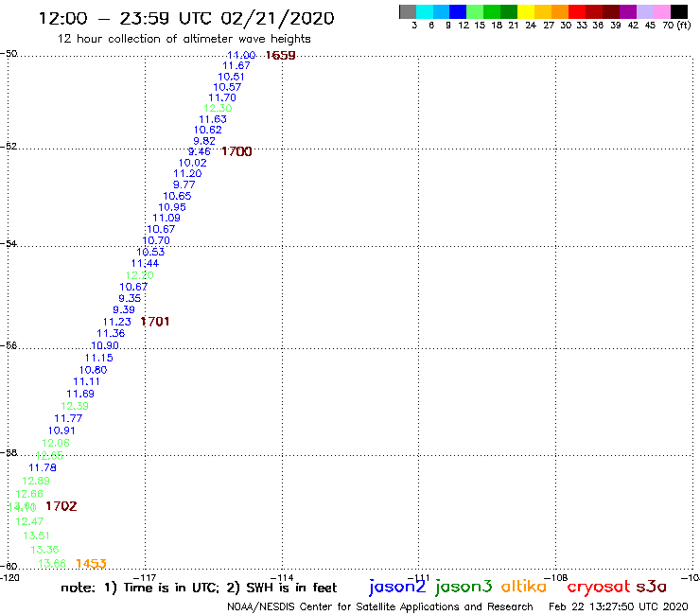Click the jason2 satellite label
This screenshot has height=615, width=700.
pyautogui.click(x=397, y=587)
